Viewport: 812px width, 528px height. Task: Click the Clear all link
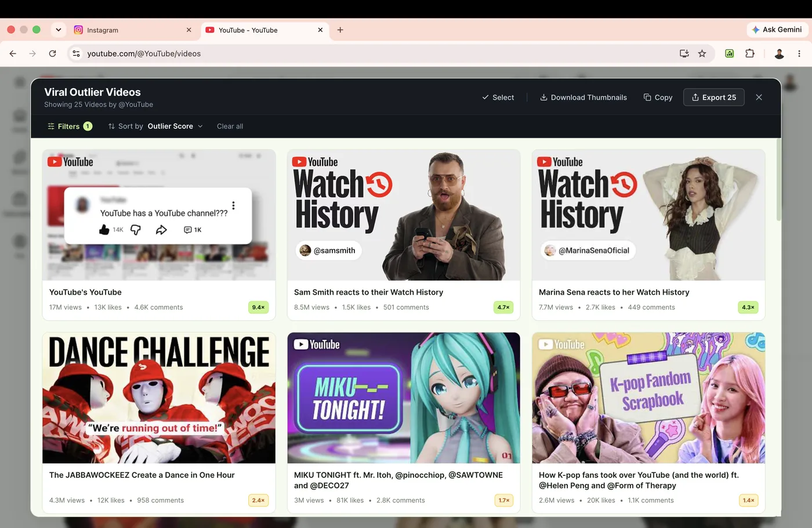[x=230, y=126]
